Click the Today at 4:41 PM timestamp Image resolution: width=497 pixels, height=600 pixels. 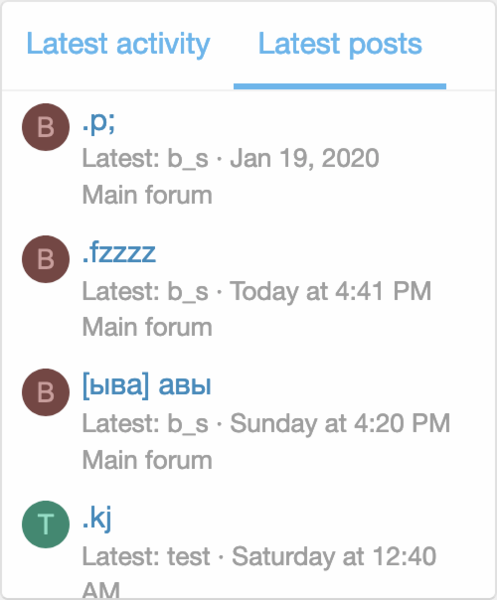(331, 291)
